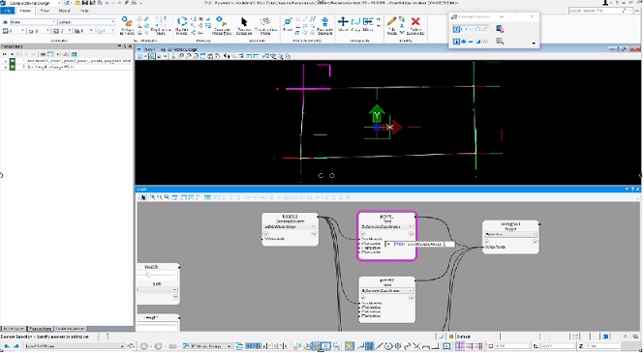Open technique dropdown on the polygon node
This screenshot has width=644, height=353.
[x=510, y=234]
